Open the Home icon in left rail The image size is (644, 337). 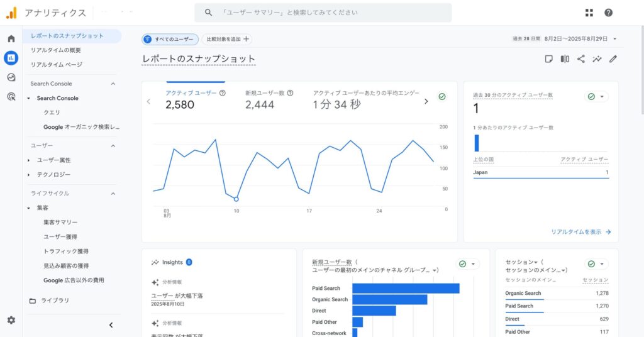11,38
